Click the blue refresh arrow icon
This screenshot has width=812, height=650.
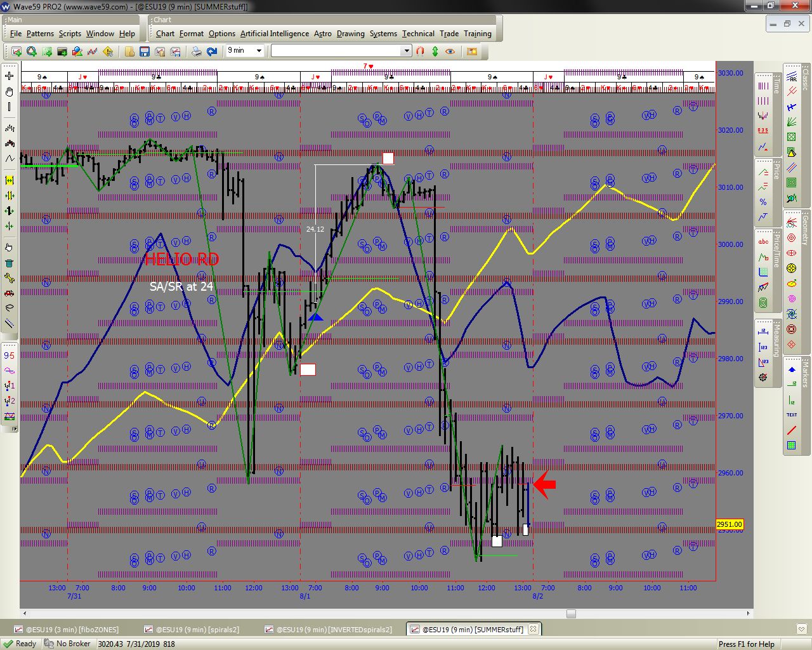[212, 51]
